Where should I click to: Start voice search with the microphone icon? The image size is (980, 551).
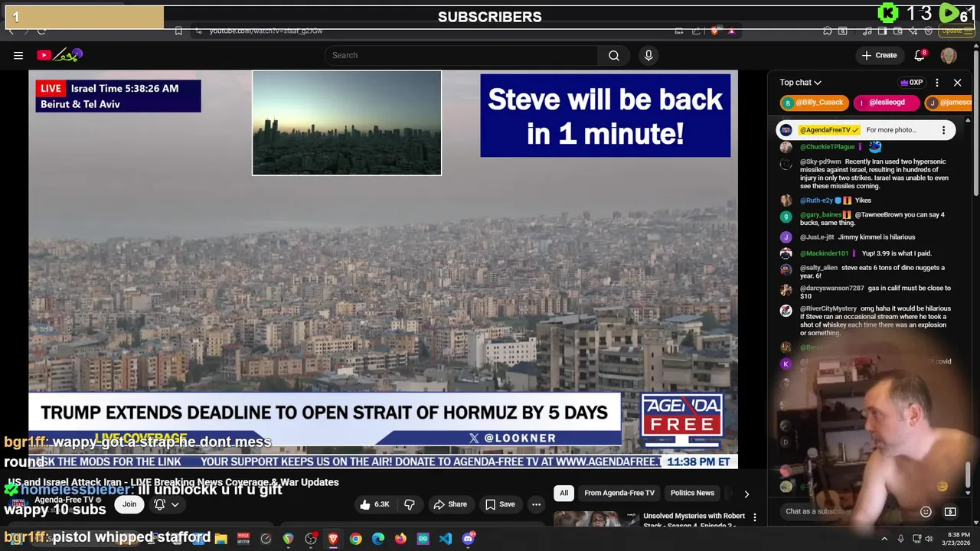pyautogui.click(x=648, y=55)
